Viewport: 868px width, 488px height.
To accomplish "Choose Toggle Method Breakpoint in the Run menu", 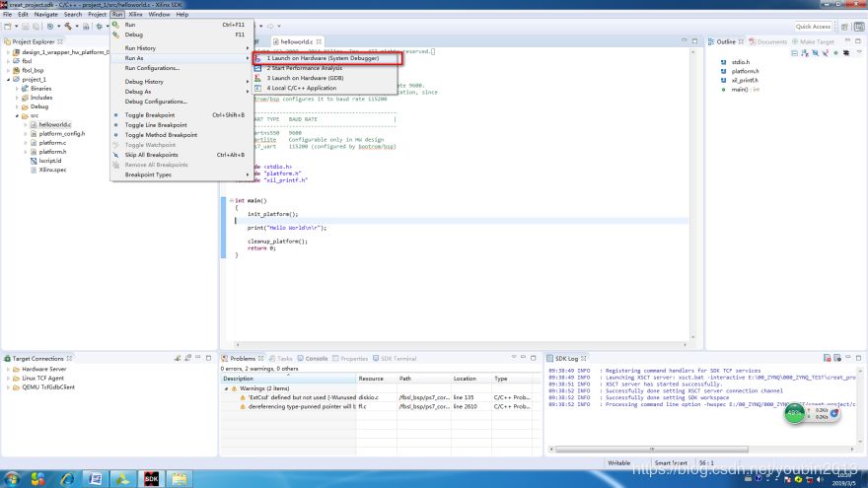I will pos(161,135).
